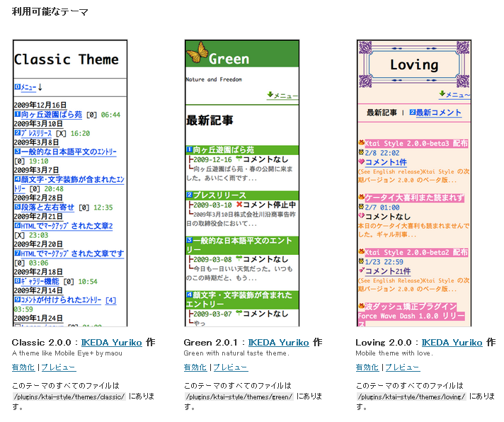Click the メニュー down-arrow in Classic preview
This screenshot has width=504, height=422.
(x=40, y=87)
